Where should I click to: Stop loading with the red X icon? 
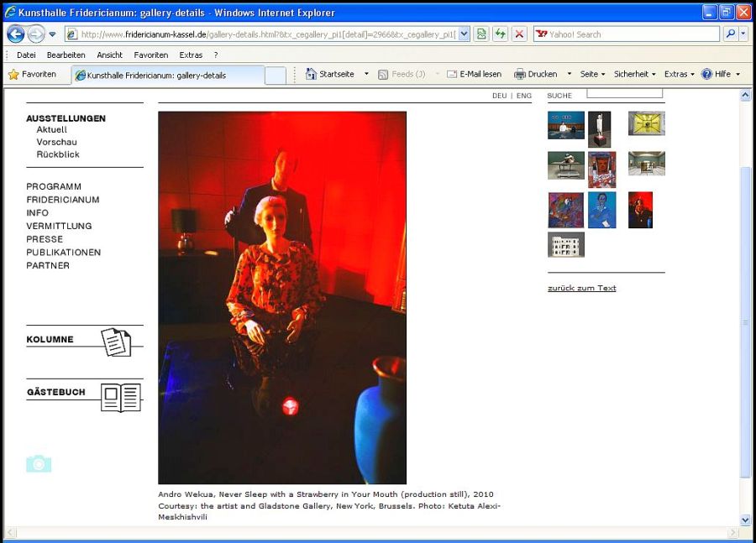519,34
